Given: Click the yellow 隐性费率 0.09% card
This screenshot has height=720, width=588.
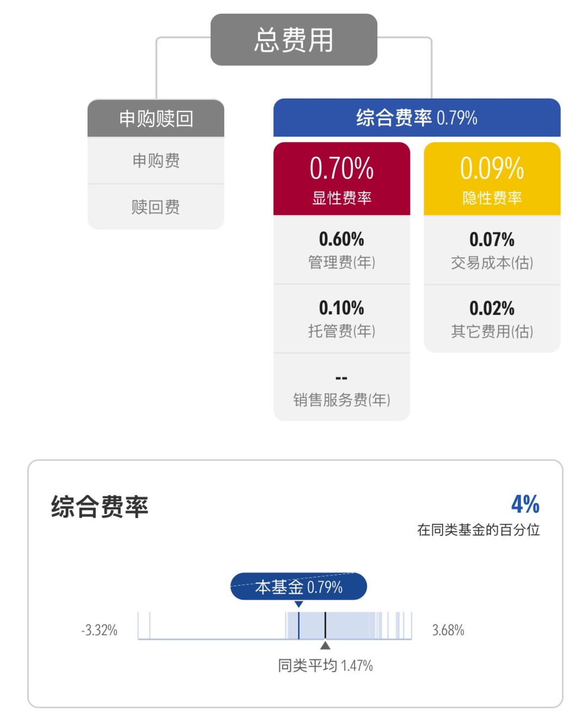Looking at the screenshot, I should pos(492,179).
